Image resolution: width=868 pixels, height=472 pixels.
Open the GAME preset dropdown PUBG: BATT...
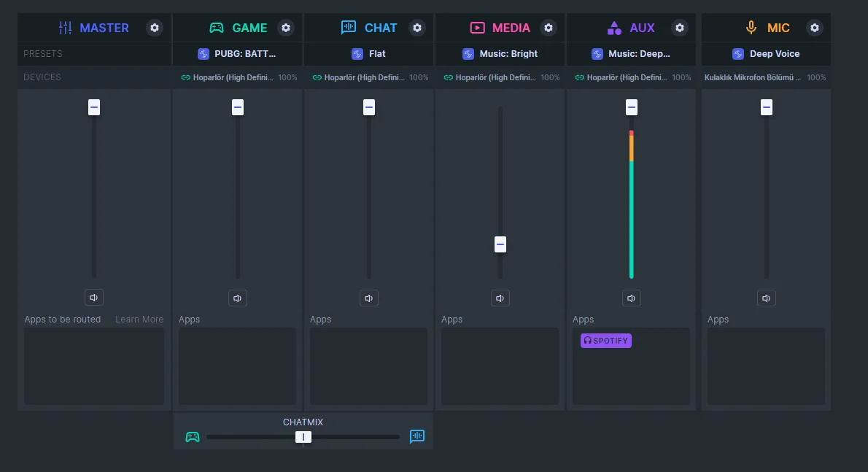coord(238,54)
